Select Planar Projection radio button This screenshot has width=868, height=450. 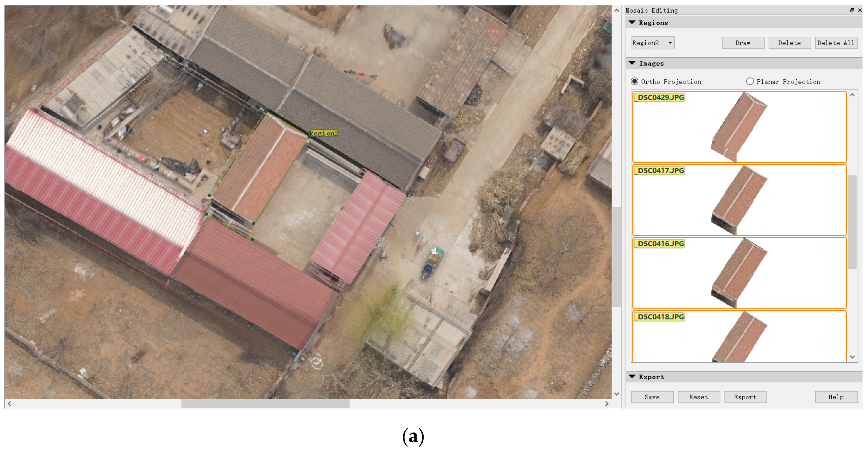(750, 82)
